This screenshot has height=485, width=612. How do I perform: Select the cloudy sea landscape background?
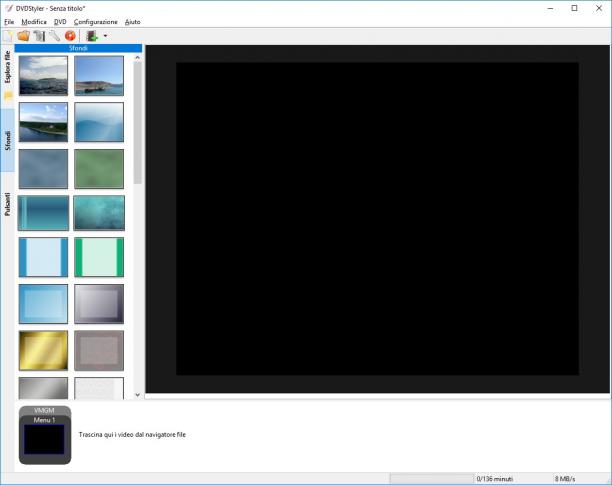tap(43, 75)
